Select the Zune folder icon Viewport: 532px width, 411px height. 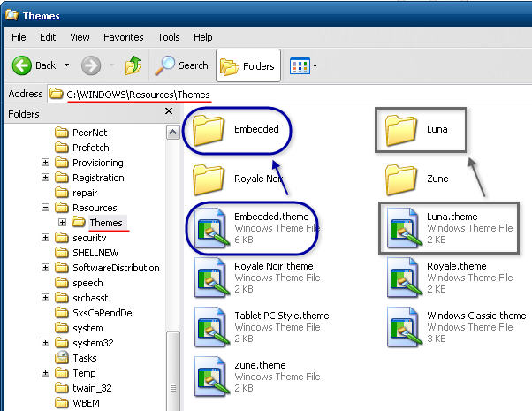(400, 180)
